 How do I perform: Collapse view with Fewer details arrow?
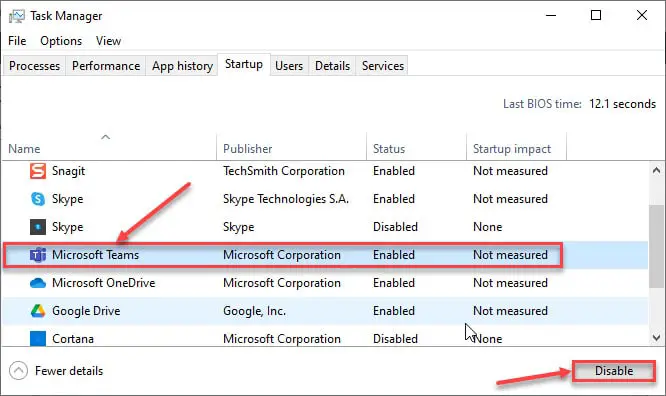point(18,371)
